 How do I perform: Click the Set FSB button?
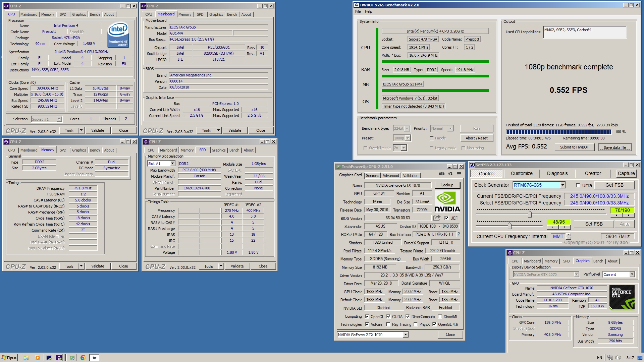594,224
